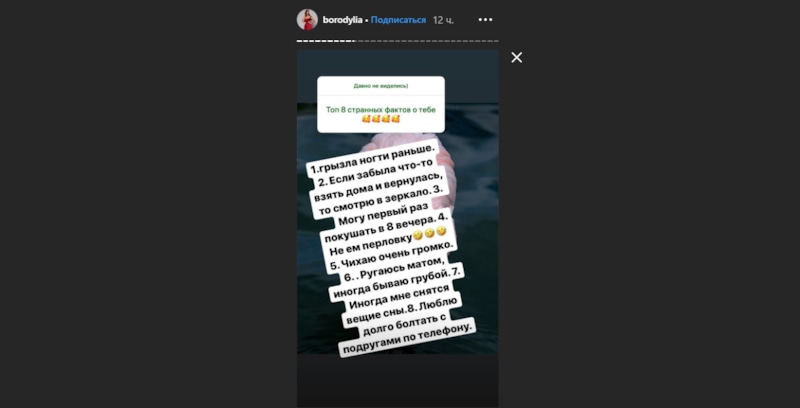Click the 'Топ 8 странных фактов о тебе' question
The height and width of the screenshot is (408, 800).
pos(381,110)
